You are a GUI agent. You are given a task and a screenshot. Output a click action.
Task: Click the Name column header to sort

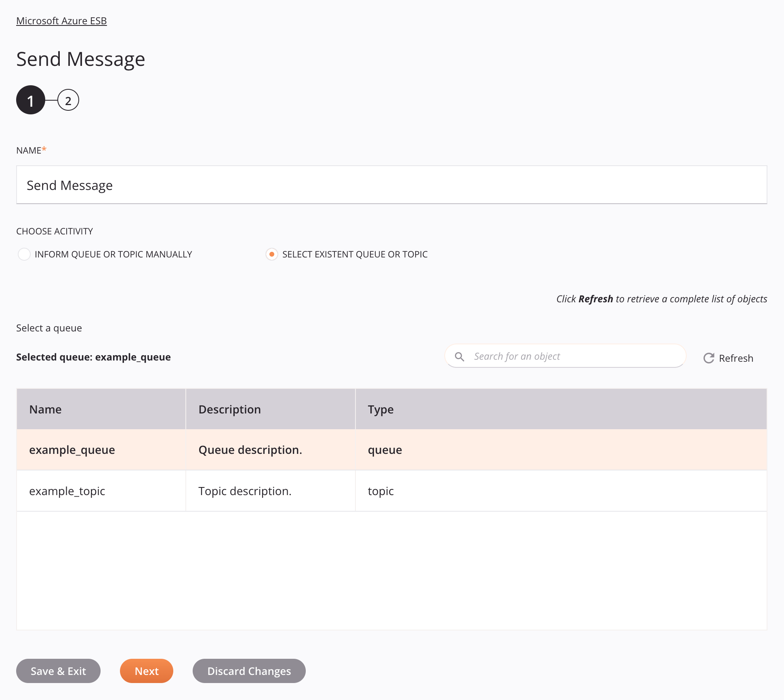pos(44,409)
